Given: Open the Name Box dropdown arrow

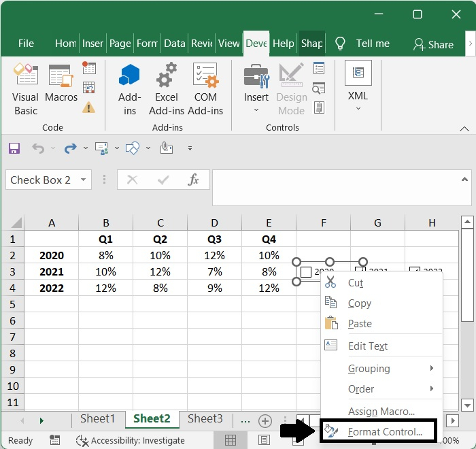Looking at the screenshot, I should pyautogui.click(x=84, y=180).
